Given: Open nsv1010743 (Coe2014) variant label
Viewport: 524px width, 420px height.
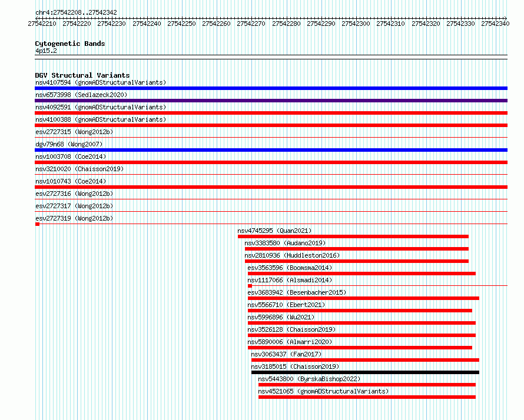Looking at the screenshot, I should pyautogui.click(x=71, y=181).
